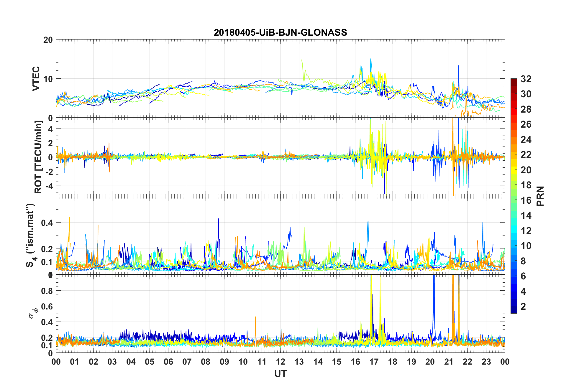Screen dimensions: 561x392
Task: Click the S4 ("ism.mat") y-axis label
Action: click(31, 235)
